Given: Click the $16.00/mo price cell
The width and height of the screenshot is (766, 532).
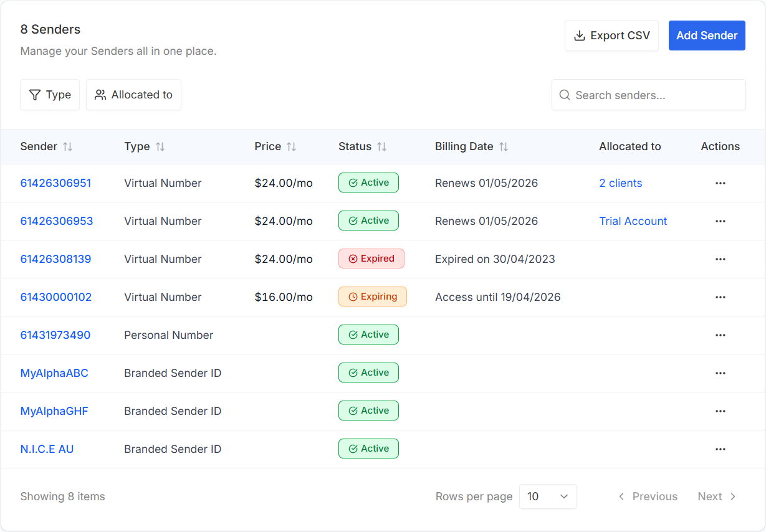Looking at the screenshot, I should tap(284, 297).
